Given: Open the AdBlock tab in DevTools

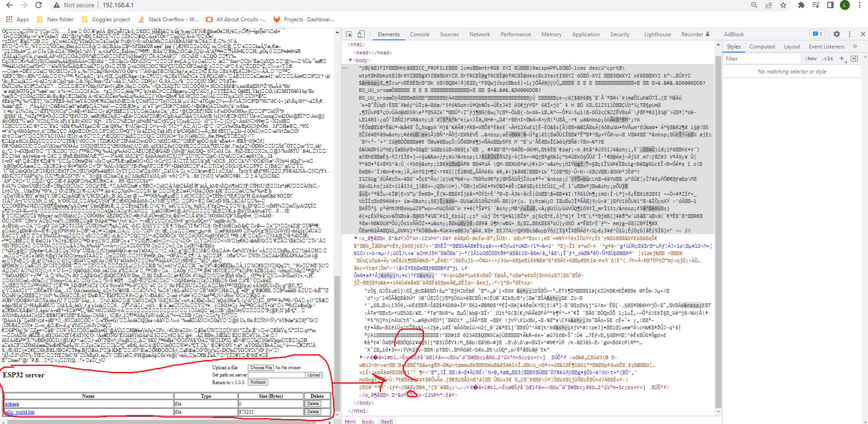Looking at the screenshot, I should click(734, 34).
